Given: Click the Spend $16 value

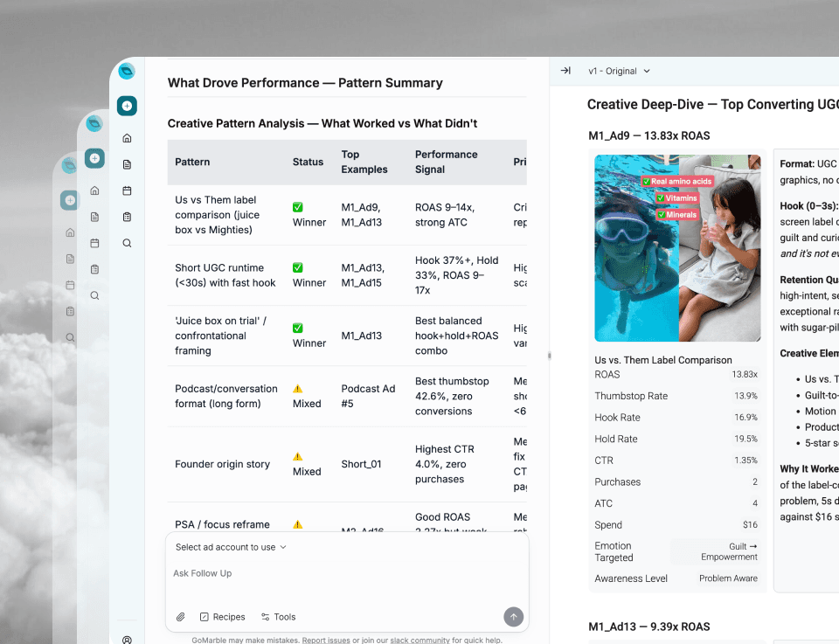Looking at the screenshot, I should (750, 524).
